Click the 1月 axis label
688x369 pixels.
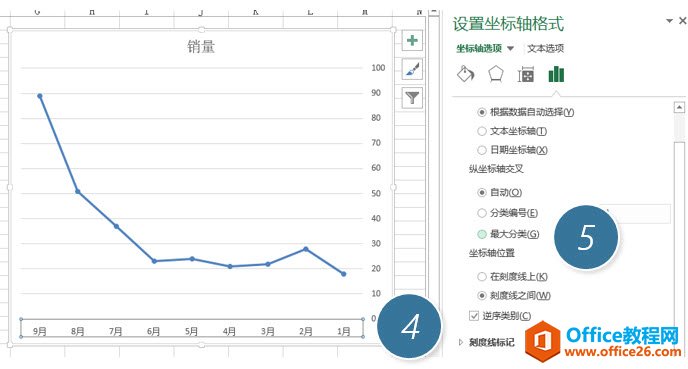pos(344,332)
